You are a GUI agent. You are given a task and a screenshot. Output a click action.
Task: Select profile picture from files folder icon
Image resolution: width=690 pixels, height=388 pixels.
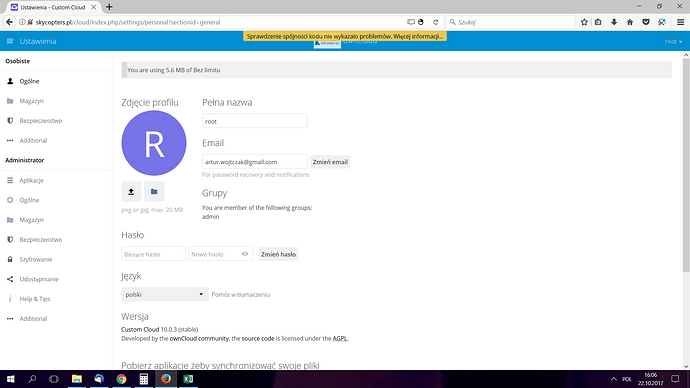point(154,192)
